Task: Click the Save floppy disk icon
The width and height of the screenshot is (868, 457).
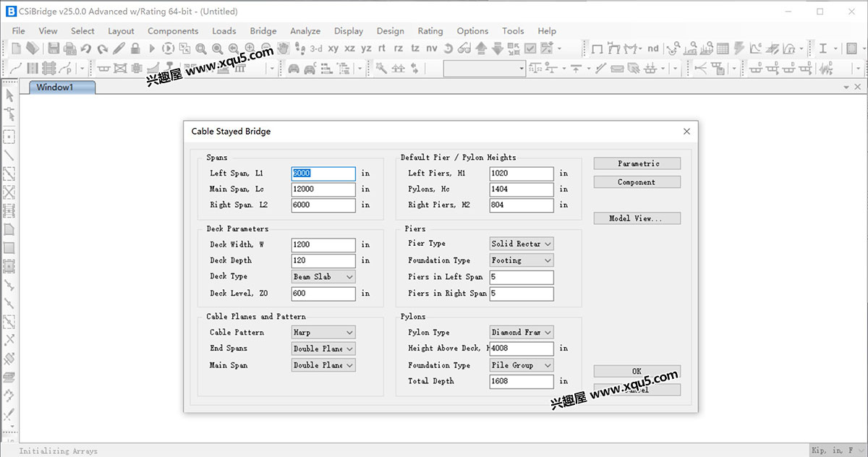Action: 54,48
